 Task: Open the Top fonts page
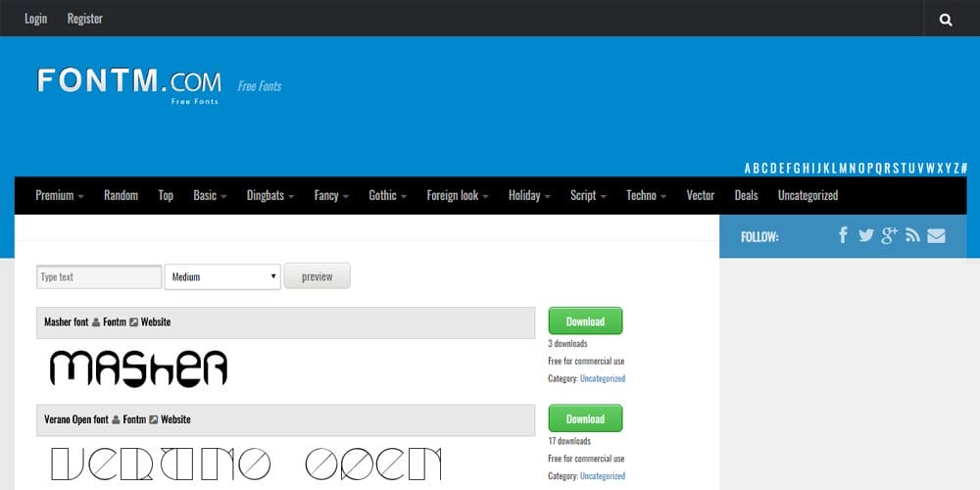tap(166, 196)
